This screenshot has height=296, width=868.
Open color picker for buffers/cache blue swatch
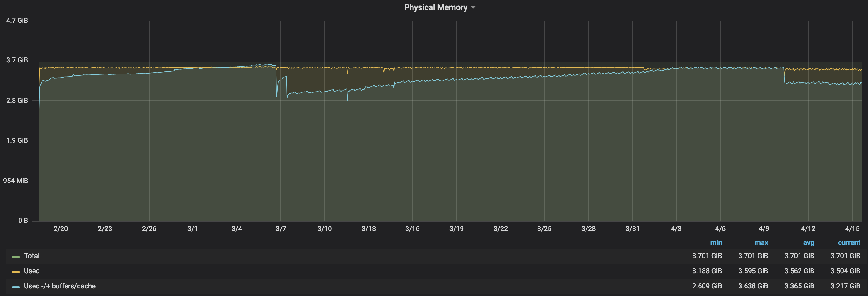pos(16,287)
